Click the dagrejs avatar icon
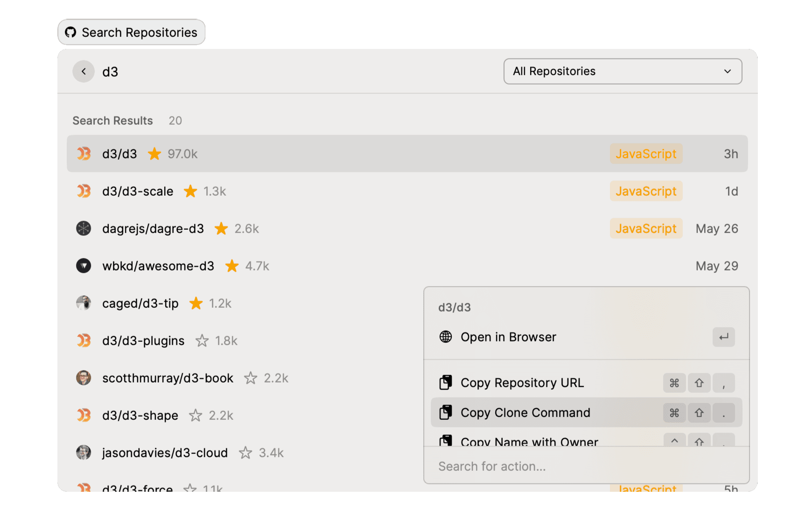The height and width of the screenshot is (524, 812). (x=84, y=228)
